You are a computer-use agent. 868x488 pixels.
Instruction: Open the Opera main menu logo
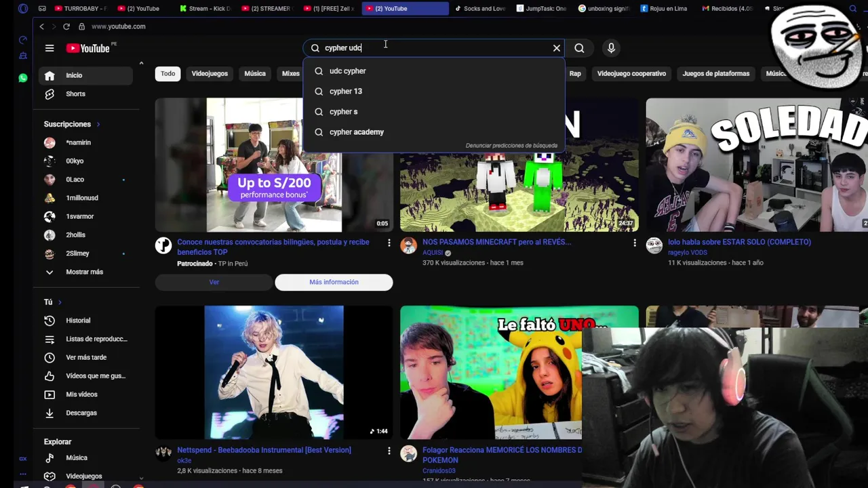point(23,9)
